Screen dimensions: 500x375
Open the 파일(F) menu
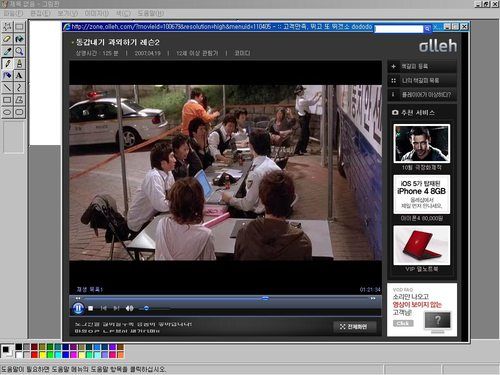pyautogui.click(x=13, y=13)
